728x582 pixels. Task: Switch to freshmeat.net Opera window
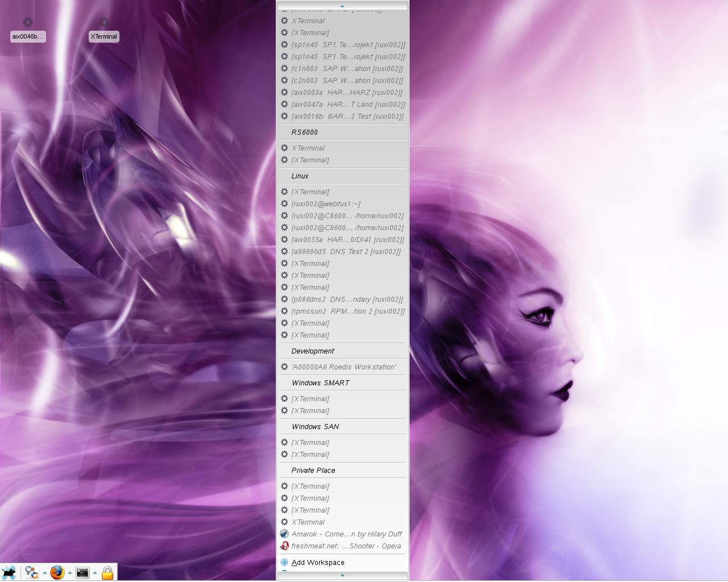click(346, 546)
